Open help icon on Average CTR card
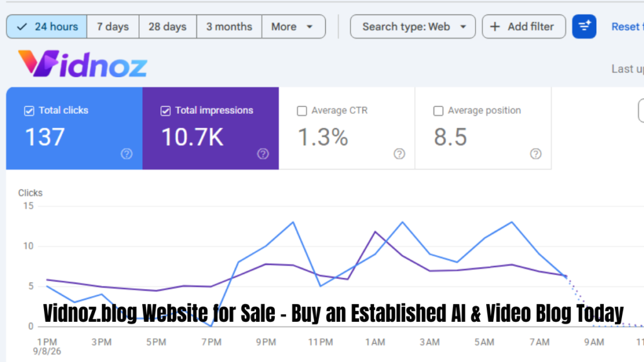Viewport: 644px width, 362px height. pyautogui.click(x=399, y=154)
